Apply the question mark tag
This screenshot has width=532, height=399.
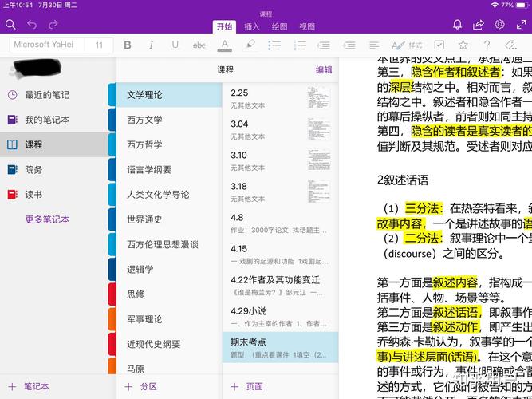[x=487, y=45]
